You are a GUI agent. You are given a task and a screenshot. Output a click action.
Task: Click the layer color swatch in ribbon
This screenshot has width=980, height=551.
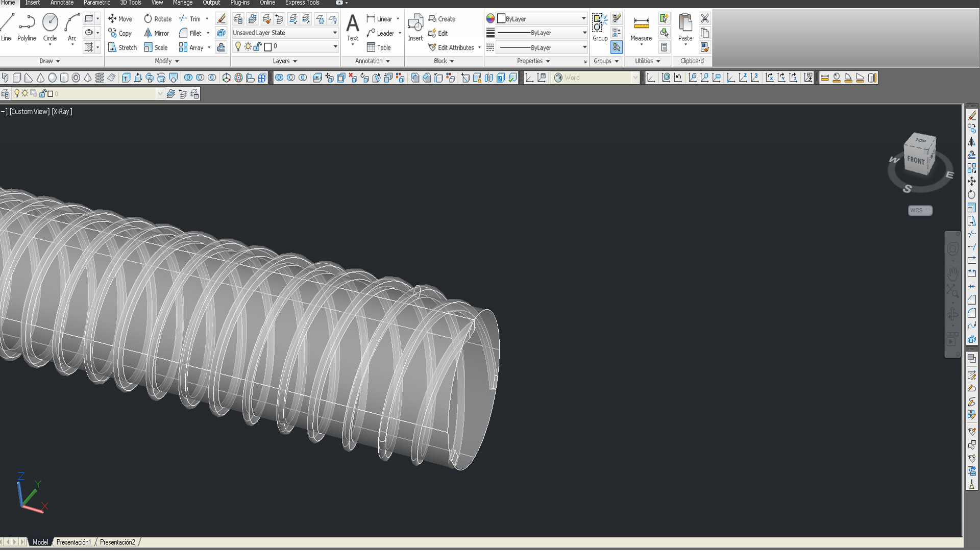point(268,46)
